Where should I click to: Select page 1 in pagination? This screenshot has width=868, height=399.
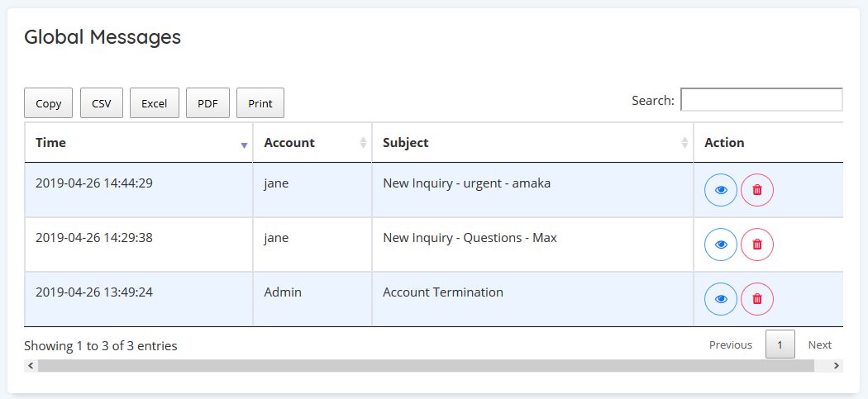(780, 344)
